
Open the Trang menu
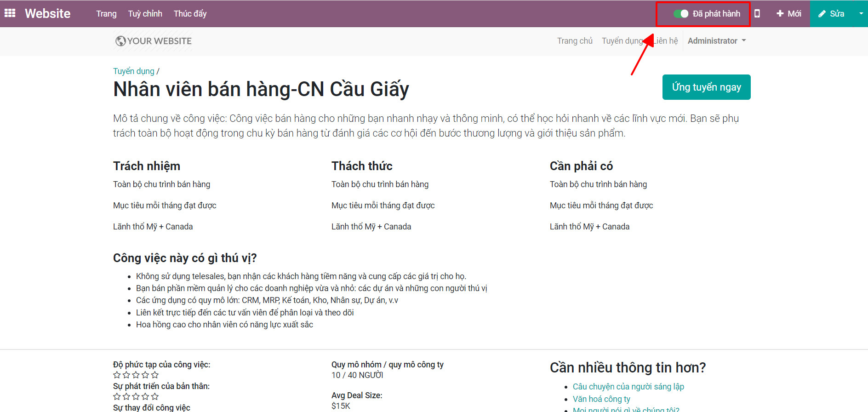click(106, 14)
